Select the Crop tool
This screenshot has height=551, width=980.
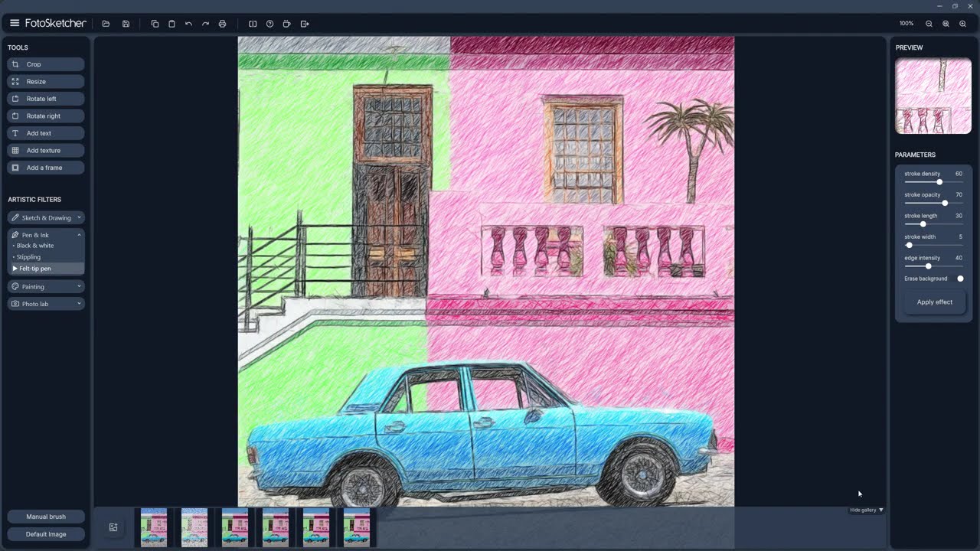pyautogui.click(x=46, y=64)
